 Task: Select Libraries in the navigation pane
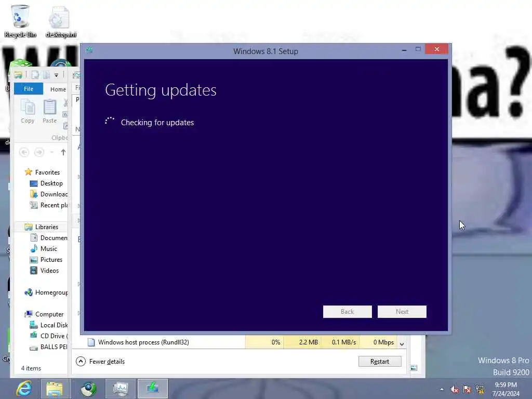coord(42,227)
